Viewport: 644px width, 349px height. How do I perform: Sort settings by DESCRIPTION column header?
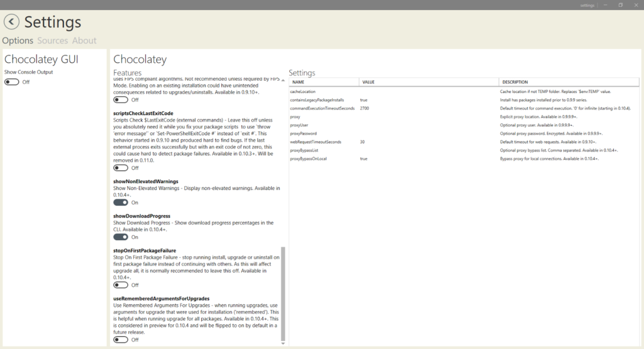pyautogui.click(x=569, y=82)
